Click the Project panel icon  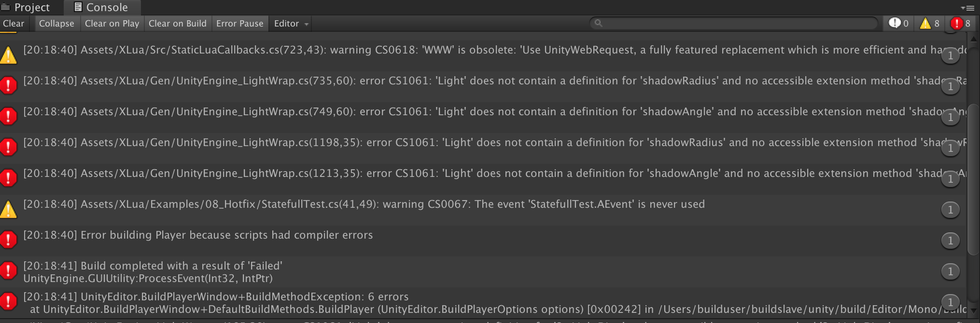click(6, 7)
